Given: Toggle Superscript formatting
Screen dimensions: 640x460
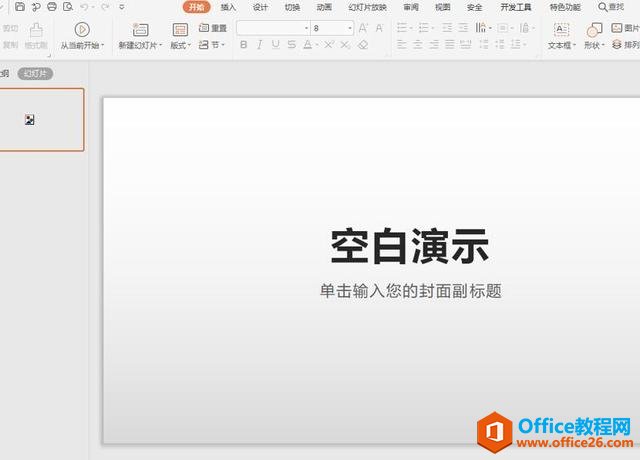Looking at the screenshot, I should click(x=329, y=45).
